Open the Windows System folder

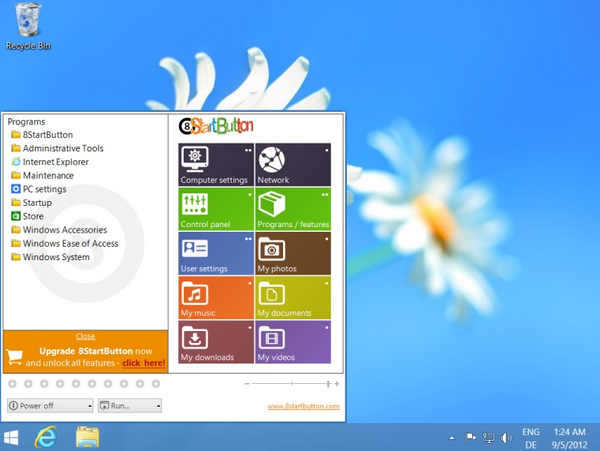click(51, 257)
